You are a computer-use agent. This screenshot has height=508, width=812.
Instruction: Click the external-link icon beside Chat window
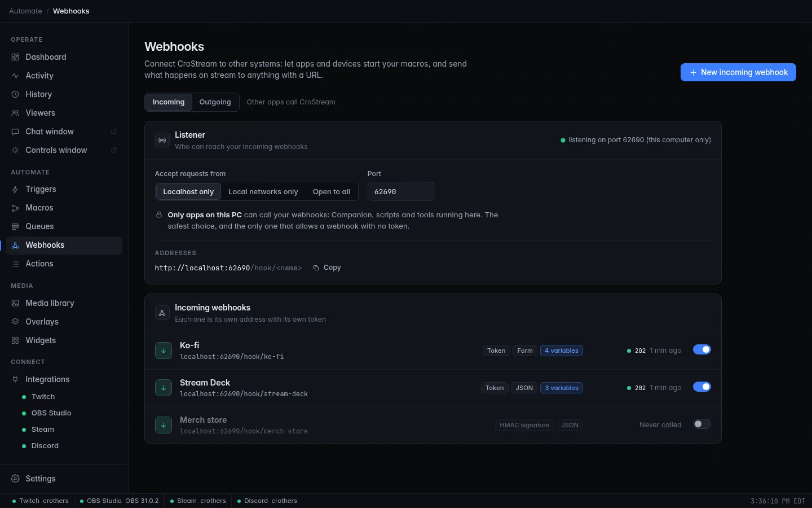113,132
